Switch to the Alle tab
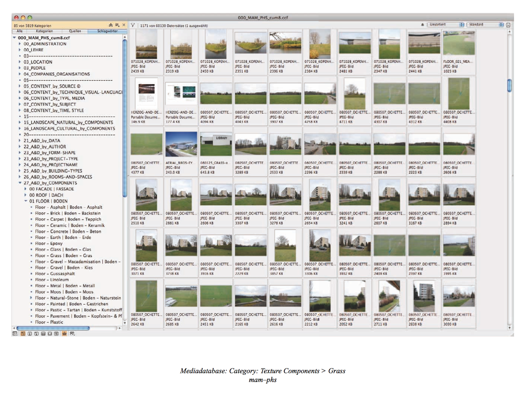The height and width of the screenshot is (393, 532). pyautogui.click(x=20, y=31)
